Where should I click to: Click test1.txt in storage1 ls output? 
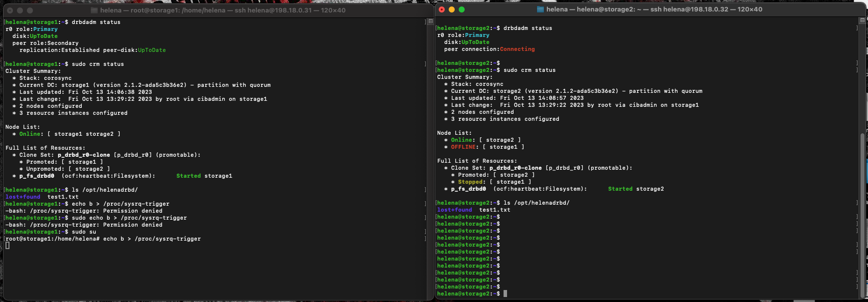[x=63, y=197]
